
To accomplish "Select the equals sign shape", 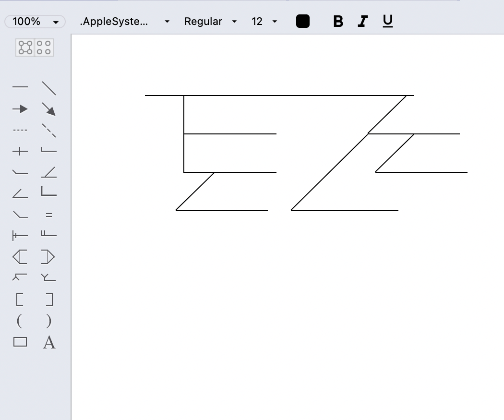I will (x=49, y=215).
